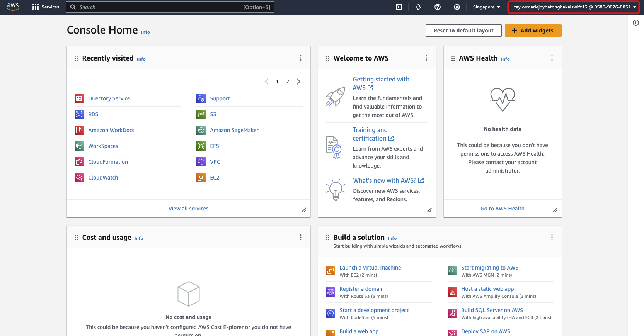Open CloudShell from the top navigation bar
Screen dimensions: 644x336
coord(399,7)
